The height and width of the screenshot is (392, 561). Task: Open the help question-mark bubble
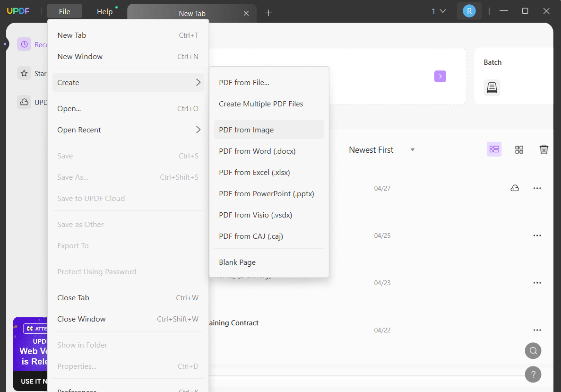coord(533,374)
